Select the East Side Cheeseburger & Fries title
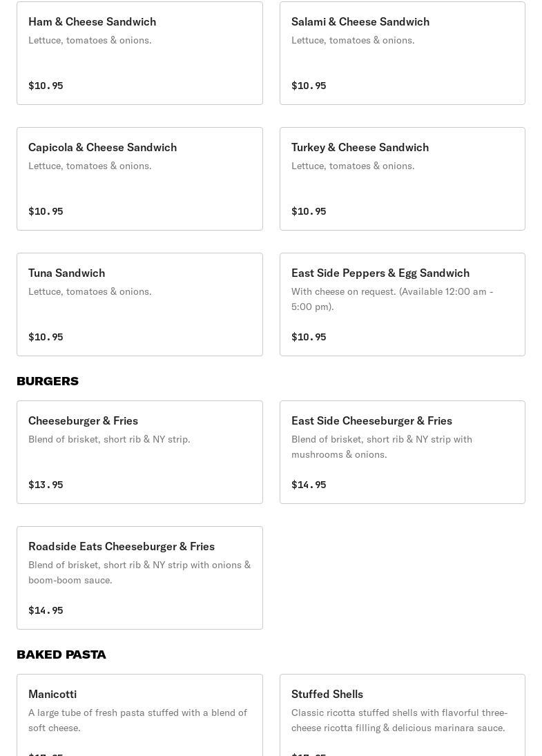This screenshot has width=542, height=756. pos(371,420)
